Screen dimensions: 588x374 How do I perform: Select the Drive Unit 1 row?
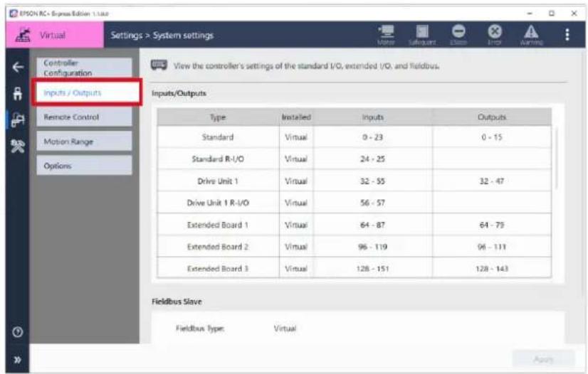(x=355, y=181)
